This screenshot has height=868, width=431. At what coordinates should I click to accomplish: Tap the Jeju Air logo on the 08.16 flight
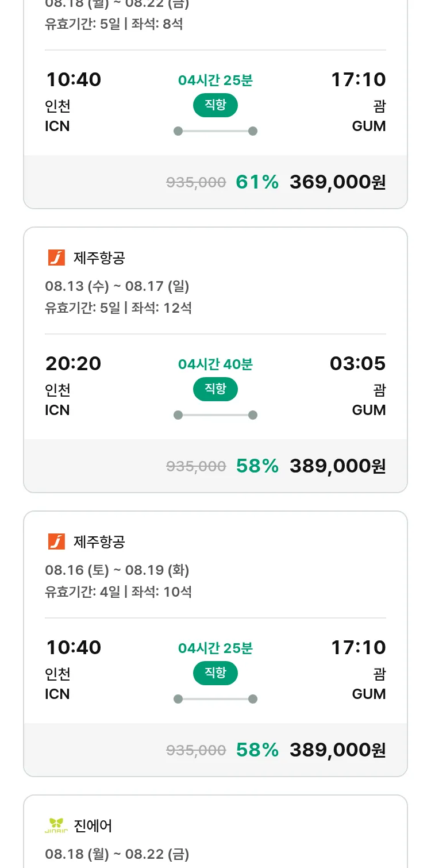[x=56, y=541]
